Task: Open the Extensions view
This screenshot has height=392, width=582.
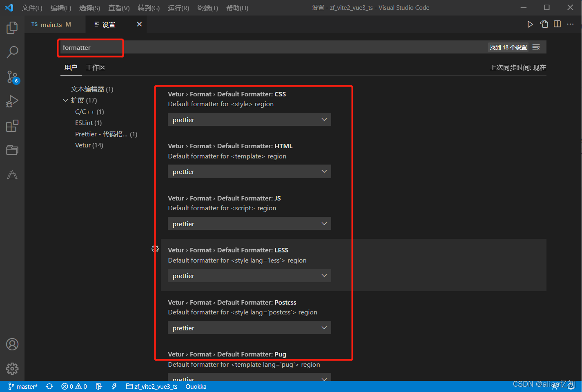Action: pos(12,126)
